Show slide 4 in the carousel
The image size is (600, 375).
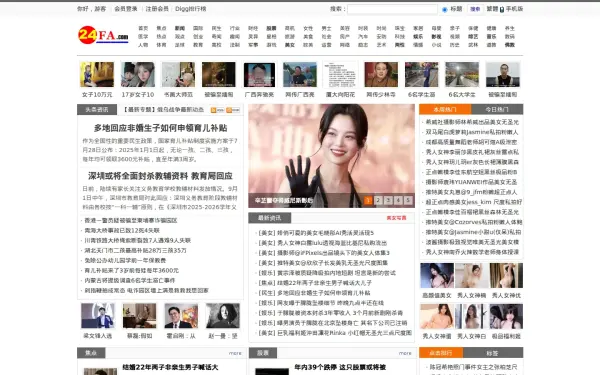tap(398, 200)
